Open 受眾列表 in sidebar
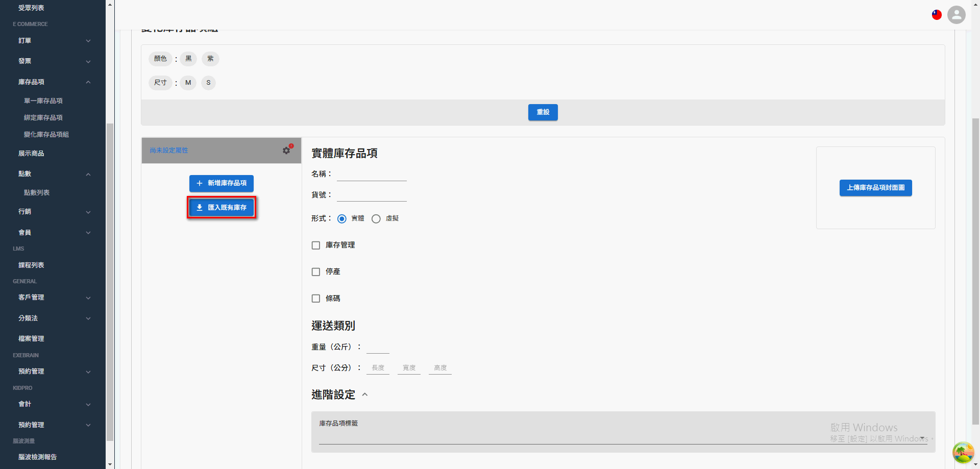Image resolution: width=980 pixels, height=469 pixels. tap(31, 8)
